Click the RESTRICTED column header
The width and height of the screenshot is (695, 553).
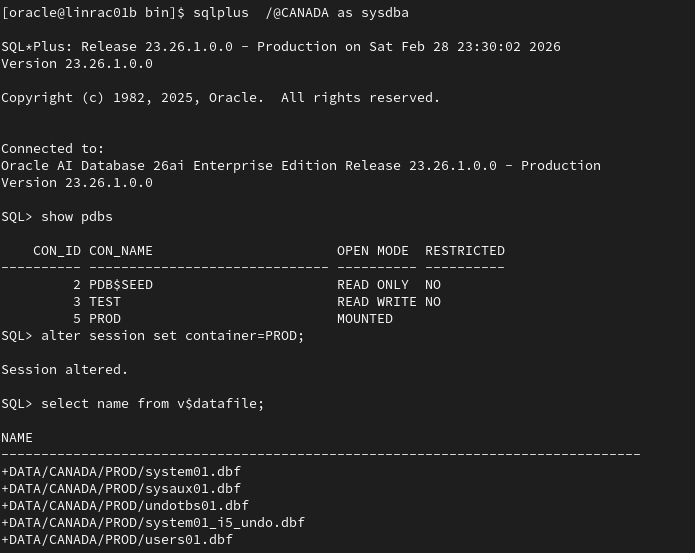tap(464, 250)
